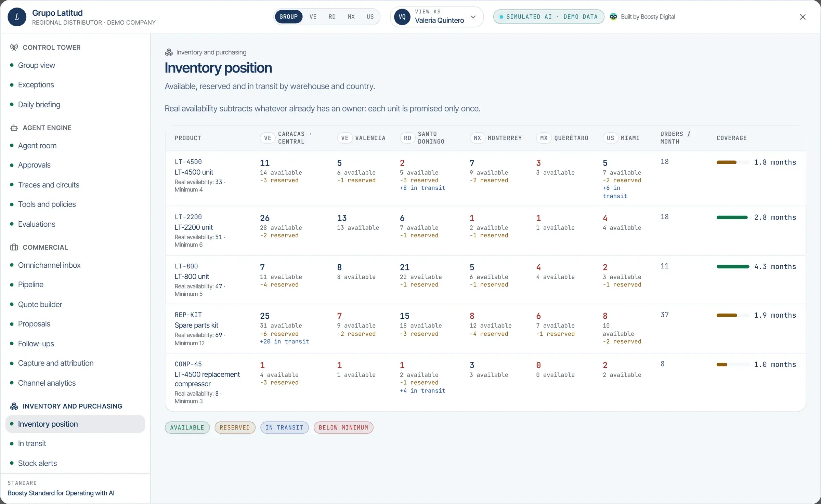Open the View as Valeria Quintero dropdown
Screen dimensions: 821x504
click(x=436, y=17)
